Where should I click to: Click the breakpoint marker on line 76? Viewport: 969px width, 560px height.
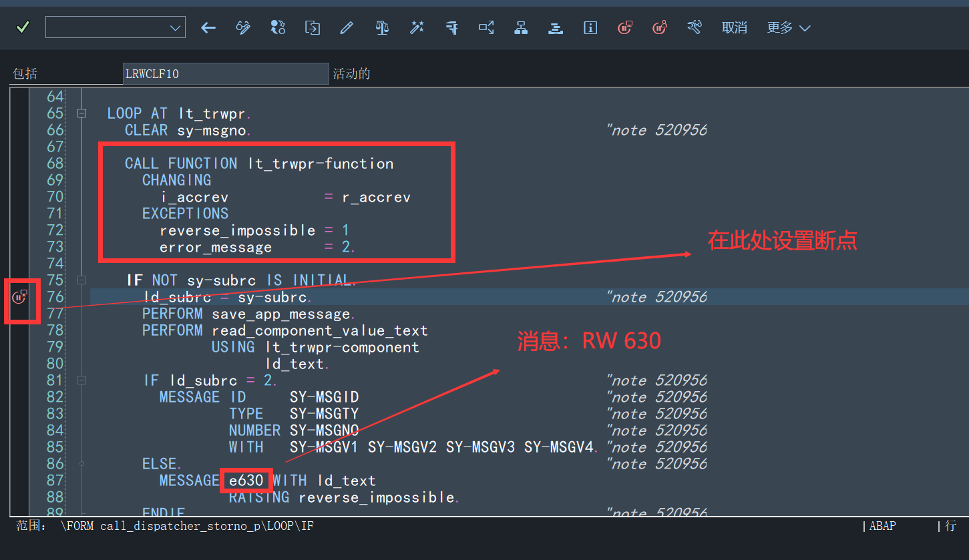(20, 296)
